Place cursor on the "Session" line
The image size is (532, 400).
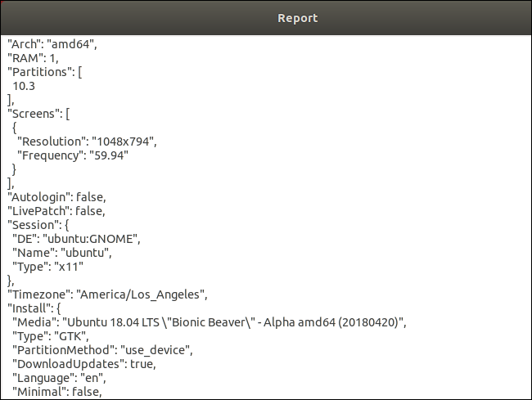pos(38,224)
